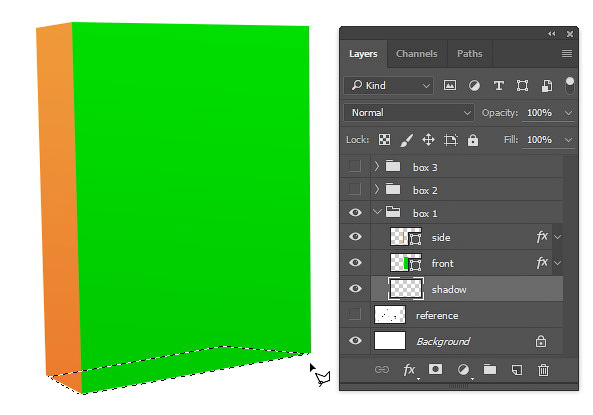Hide the shadow layer

355,289
